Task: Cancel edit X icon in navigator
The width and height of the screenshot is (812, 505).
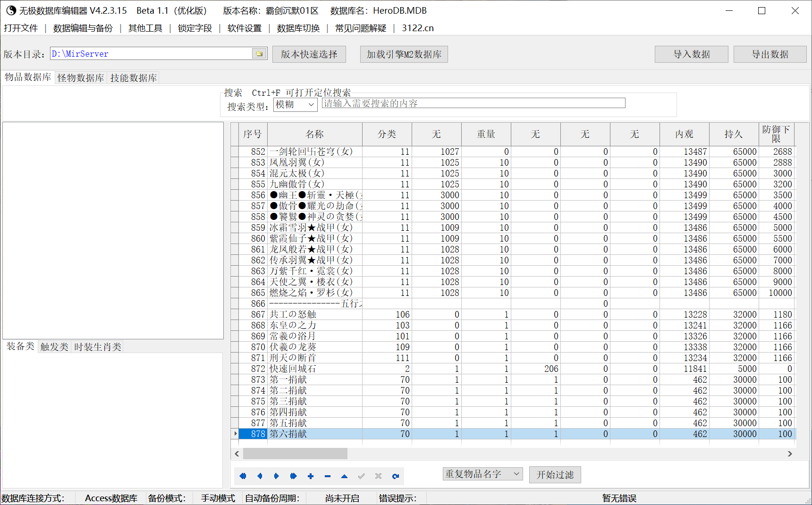Action: pyautogui.click(x=379, y=476)
